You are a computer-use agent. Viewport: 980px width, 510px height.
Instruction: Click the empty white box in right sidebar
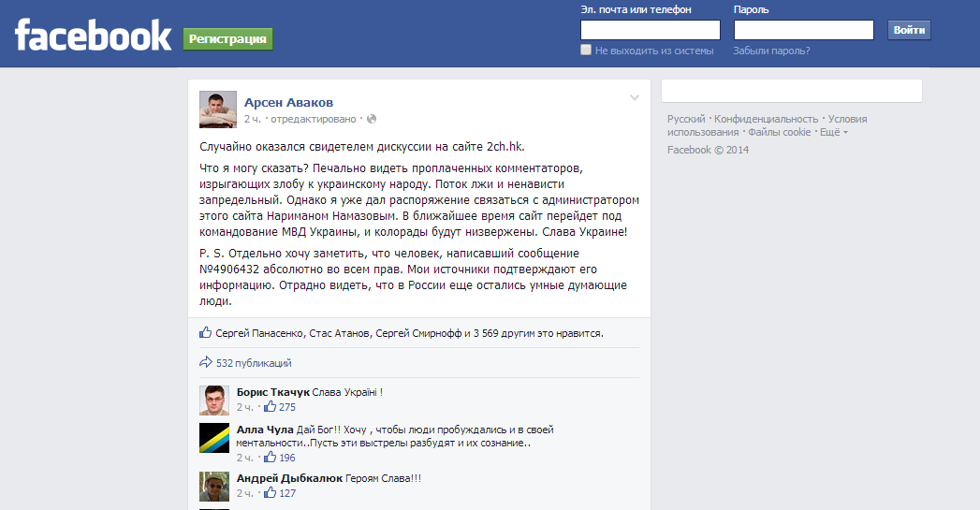pos(791,91)
